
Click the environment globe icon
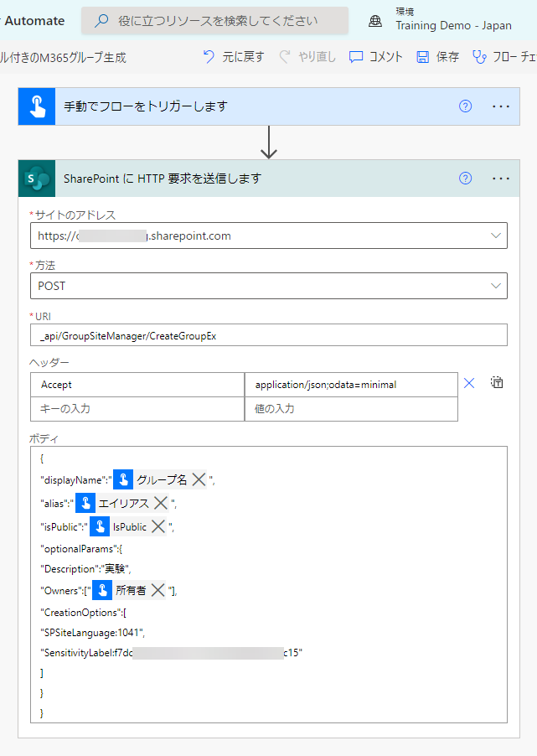[375, 21]
